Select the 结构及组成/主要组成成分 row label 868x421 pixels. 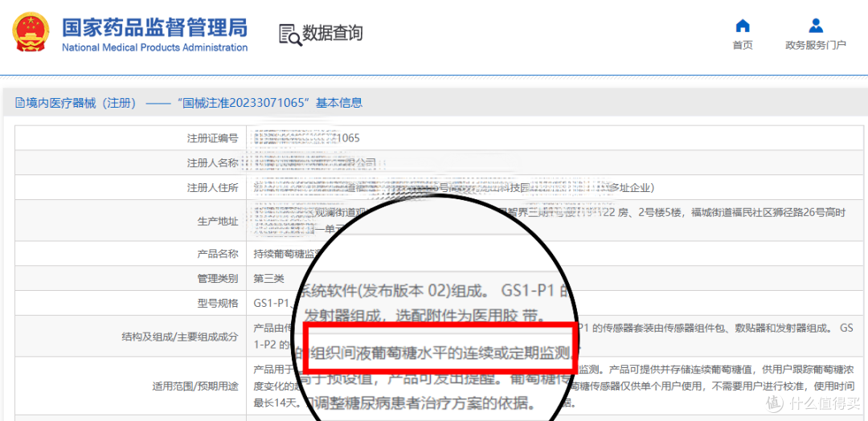point(180,337)
